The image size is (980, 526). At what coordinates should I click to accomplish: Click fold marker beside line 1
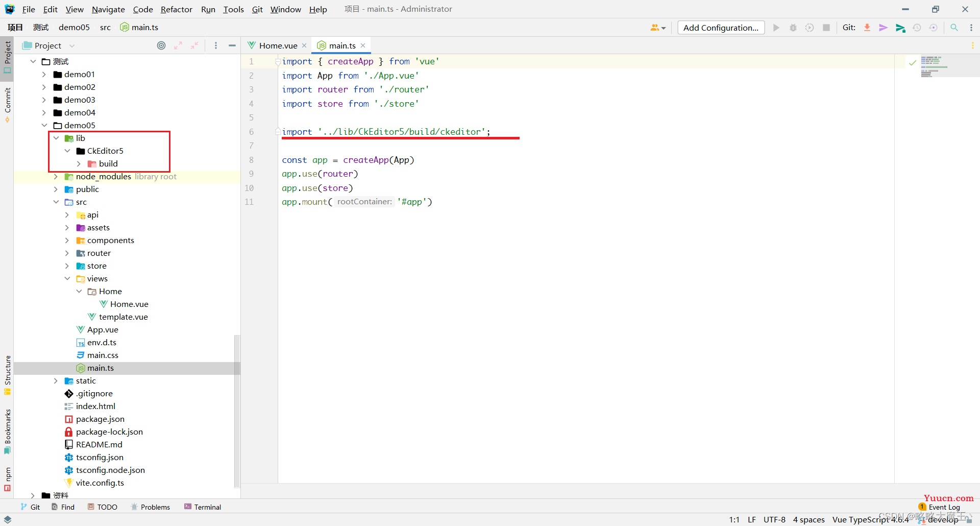pos(278,62)
